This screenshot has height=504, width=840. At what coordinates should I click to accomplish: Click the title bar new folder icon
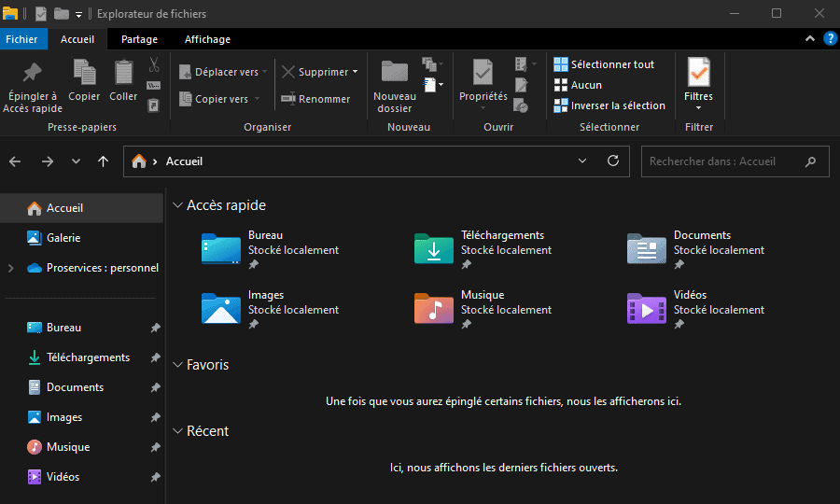tap(62, 13)
